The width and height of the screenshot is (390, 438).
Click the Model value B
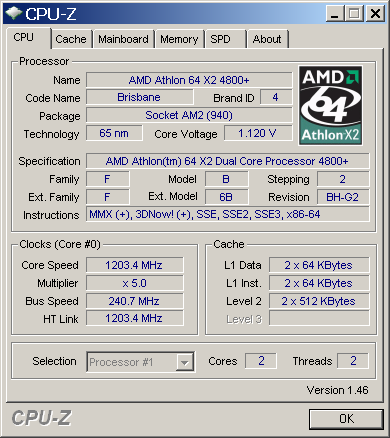(226, 179)
